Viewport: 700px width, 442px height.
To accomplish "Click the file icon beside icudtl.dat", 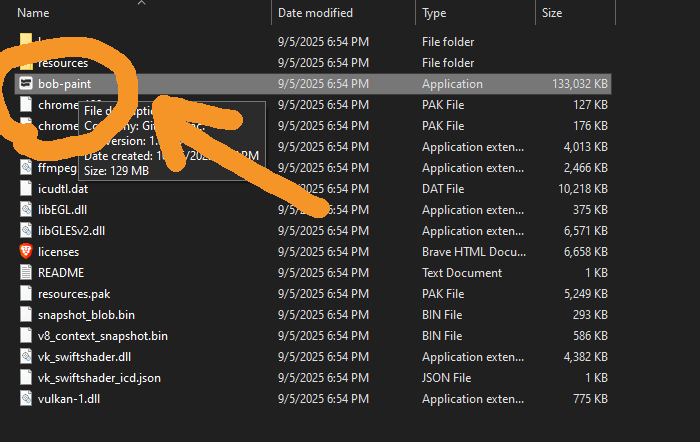I will click(26, 188).
